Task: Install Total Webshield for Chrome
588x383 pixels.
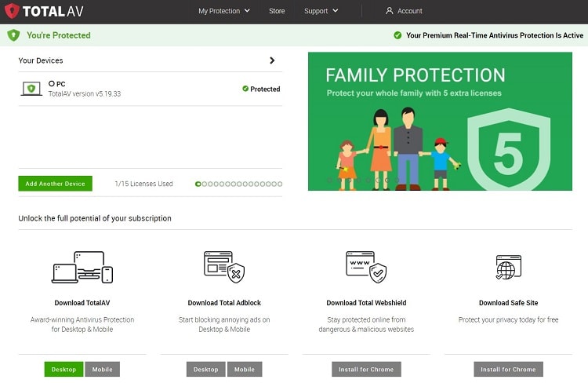Action: 366,370
